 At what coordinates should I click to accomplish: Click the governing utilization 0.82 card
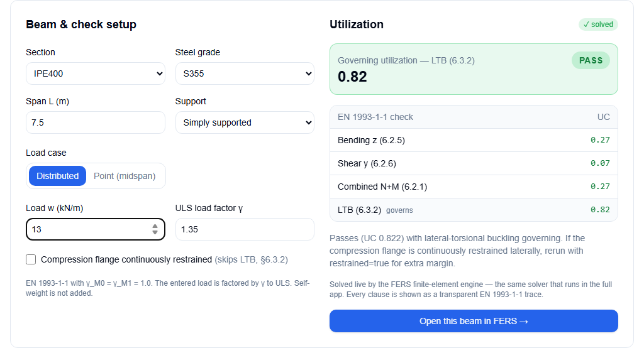(474, 69)
